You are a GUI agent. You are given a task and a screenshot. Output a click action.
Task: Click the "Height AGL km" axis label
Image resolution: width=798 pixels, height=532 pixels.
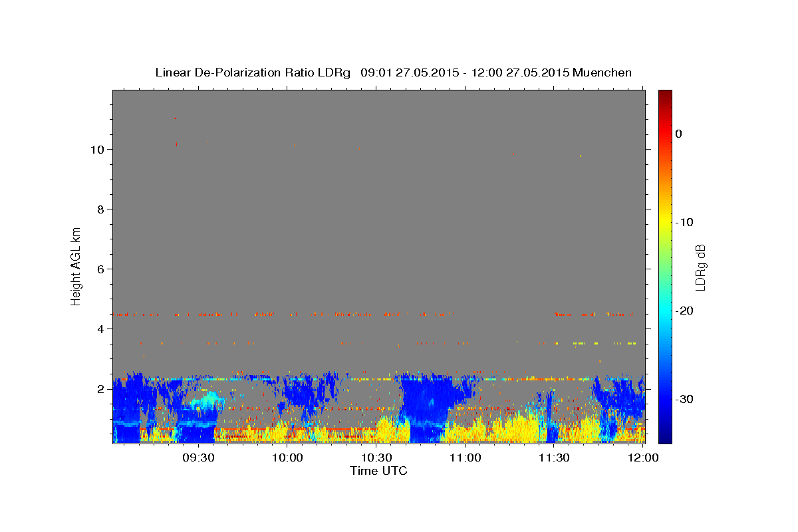(x=76, y=266)
